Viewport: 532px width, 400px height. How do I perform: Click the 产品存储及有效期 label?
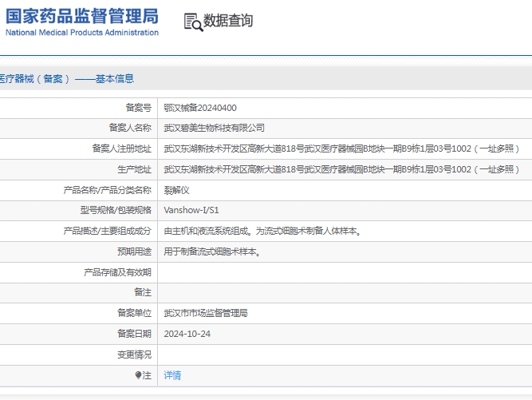[117, 272]
